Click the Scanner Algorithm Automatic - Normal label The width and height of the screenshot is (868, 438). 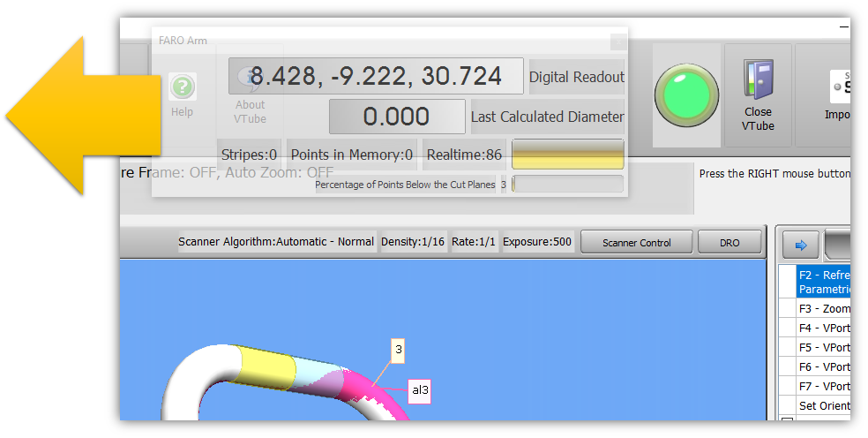pos(276,242)
